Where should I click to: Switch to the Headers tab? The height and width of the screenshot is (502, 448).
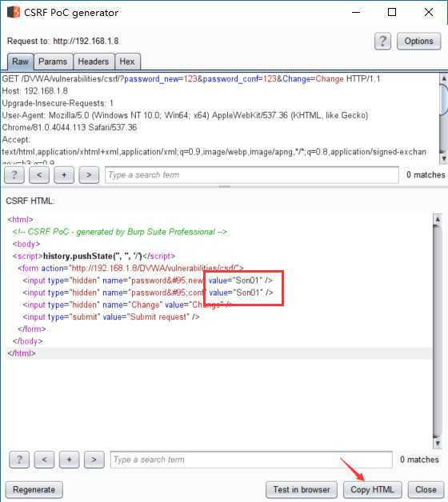tap(94, 62)
